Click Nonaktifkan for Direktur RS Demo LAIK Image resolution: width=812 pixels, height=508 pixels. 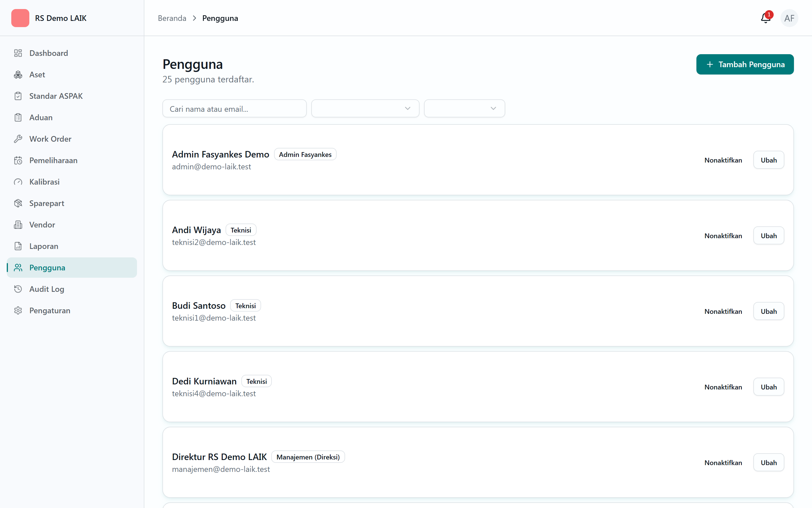point(723,462)
